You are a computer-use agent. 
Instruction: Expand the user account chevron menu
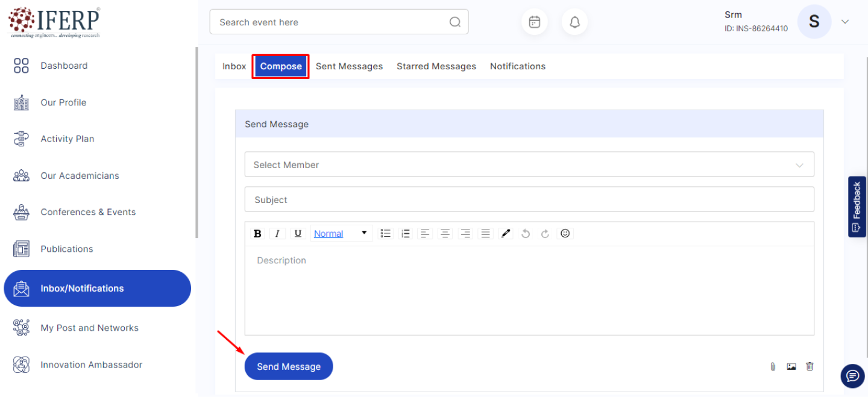click(845, 22)
